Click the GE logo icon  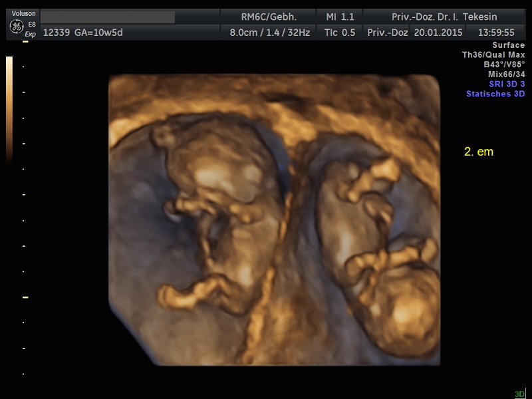(x=16, y=26)
